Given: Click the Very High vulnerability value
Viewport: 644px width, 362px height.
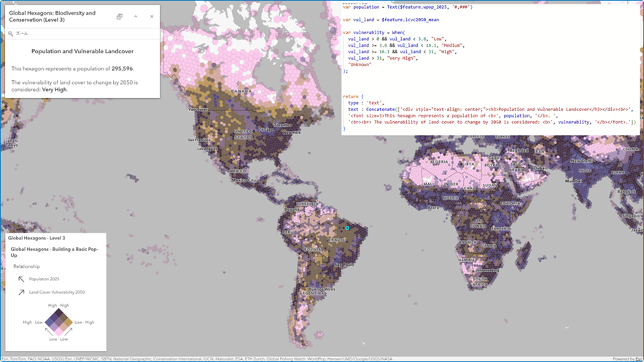Looking at the screenshot, I should (x=54, y=90).
